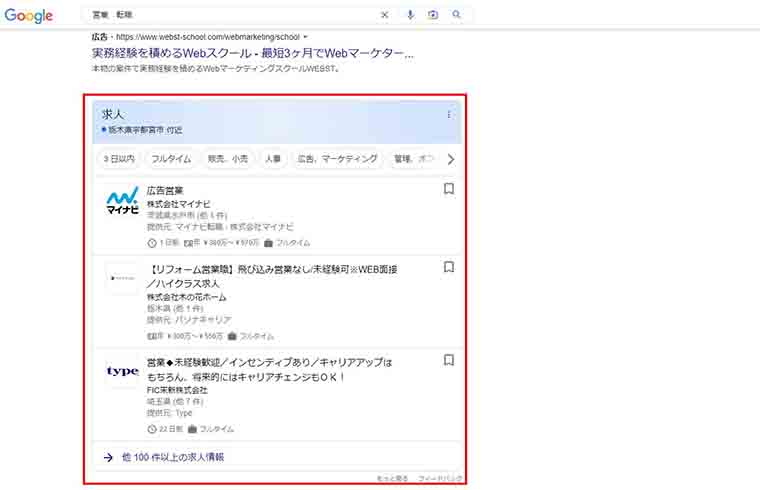This screenshot has height=490, width=760.
Task: Open the ad dropdown arrow beside webst-school URL
Action: (x=305, y=37)
